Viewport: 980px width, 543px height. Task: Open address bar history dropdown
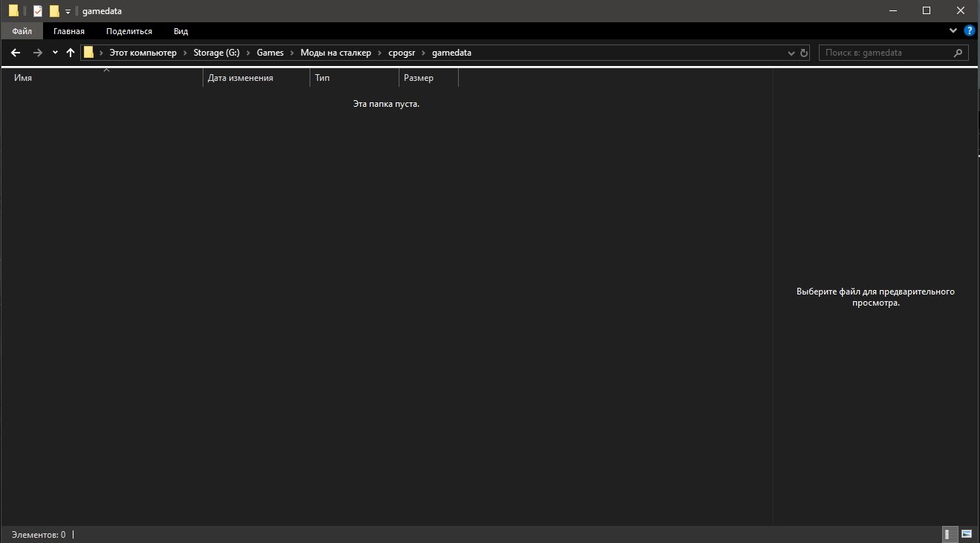[x=791, y=53]
